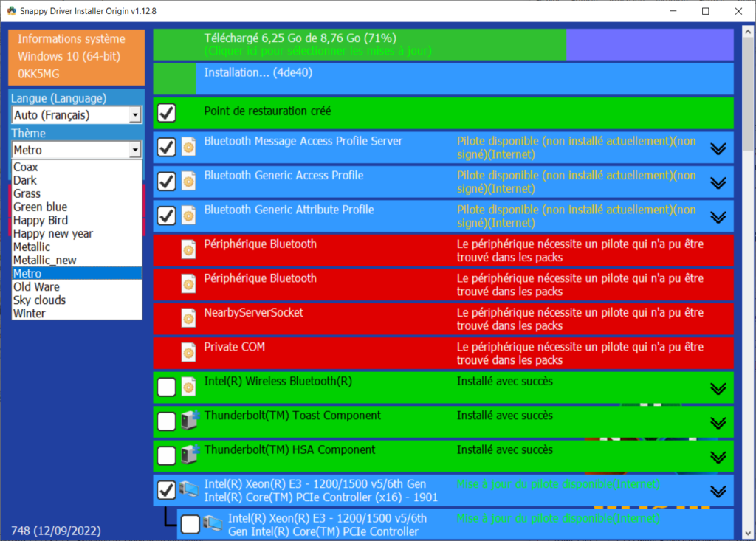The width and height of the screenshot is (756, 541).
Task: Click the Snappy Driver Installer title bar icon
Action: click(x=12, y=10)
